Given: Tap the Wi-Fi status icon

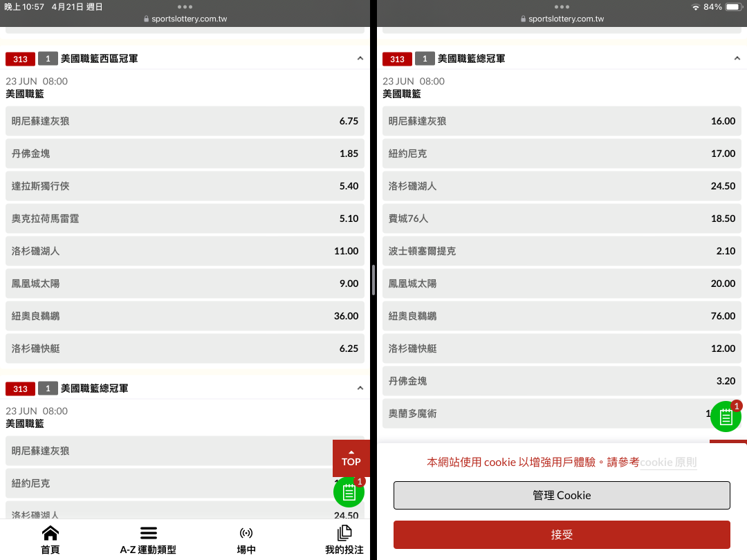Looking at the screenshot, I should pos(696,7).
